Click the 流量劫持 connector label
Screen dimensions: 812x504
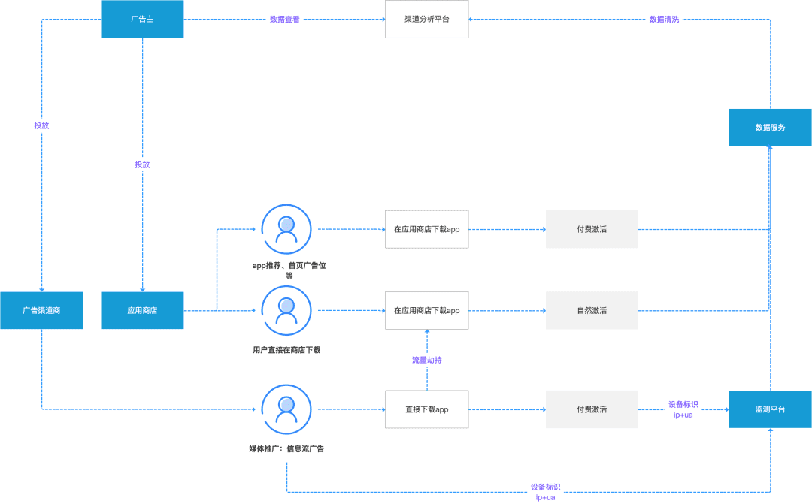point(427,360)
